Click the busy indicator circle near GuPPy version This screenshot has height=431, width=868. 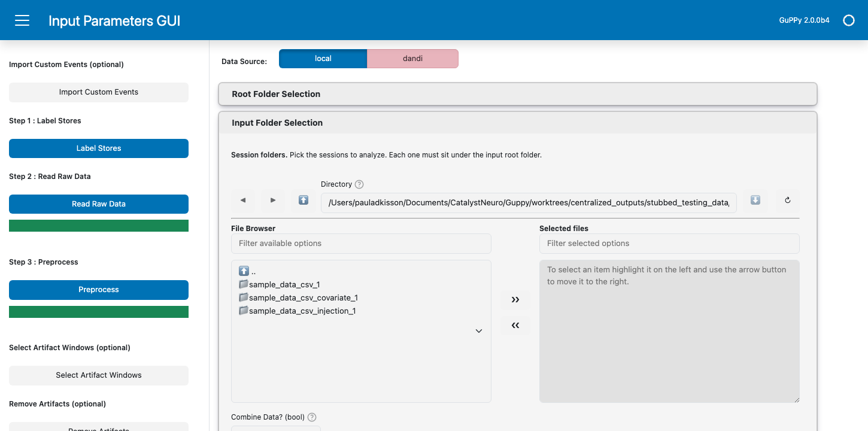848,20
